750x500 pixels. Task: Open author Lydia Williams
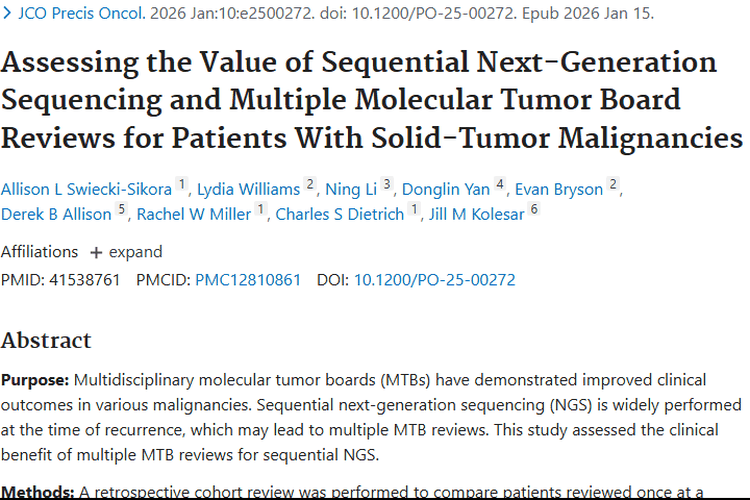pyautogui.click(x=248, y=189)
